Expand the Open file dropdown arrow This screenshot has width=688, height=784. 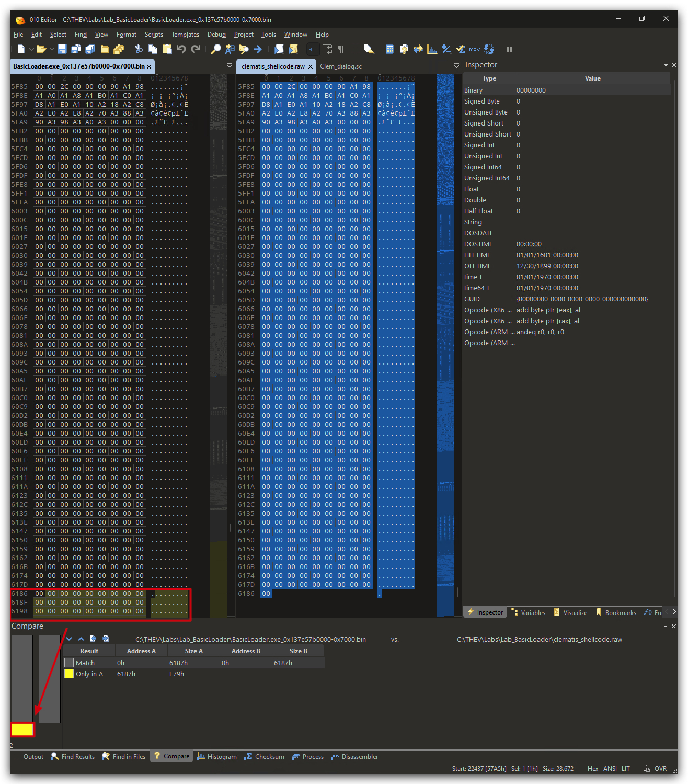pos(52,49)
